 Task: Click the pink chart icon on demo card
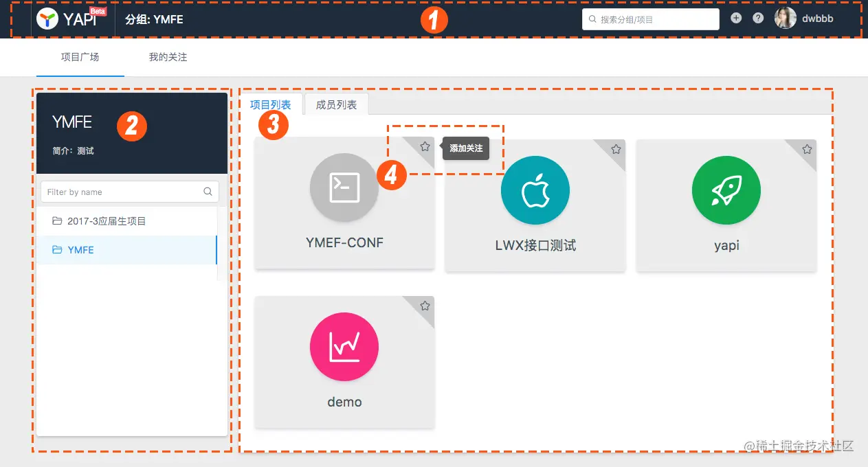pyautogui.click(x=344, y=347)
